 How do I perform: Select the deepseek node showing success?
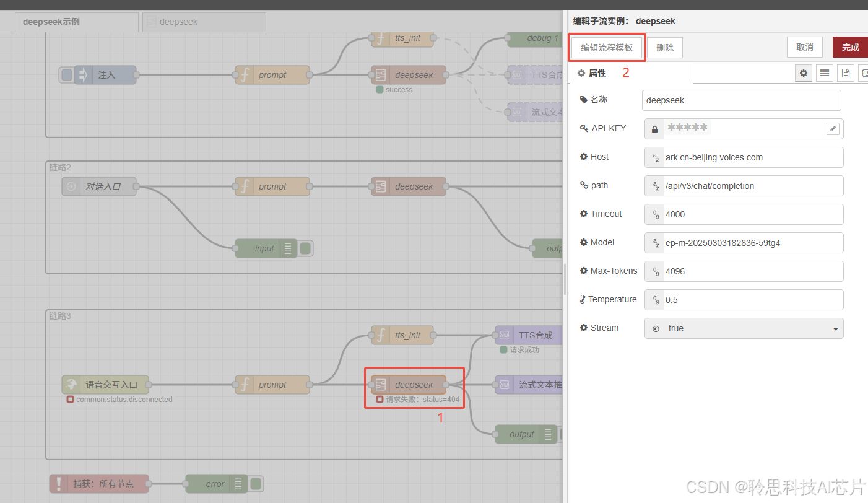409,75
